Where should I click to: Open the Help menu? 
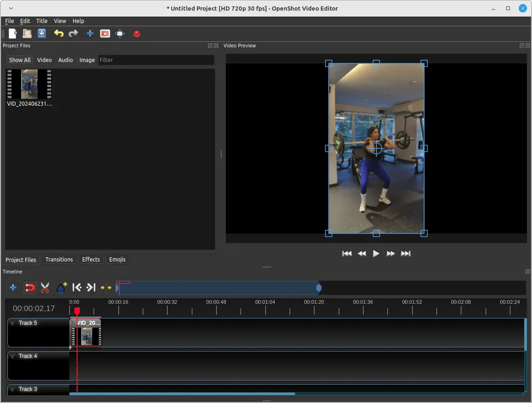coord(78,21)
